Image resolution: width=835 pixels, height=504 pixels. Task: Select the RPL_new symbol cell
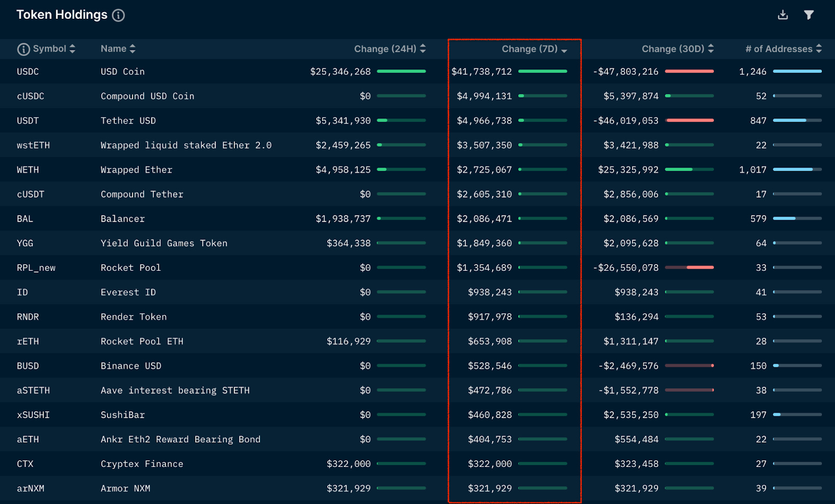(36, 268)
